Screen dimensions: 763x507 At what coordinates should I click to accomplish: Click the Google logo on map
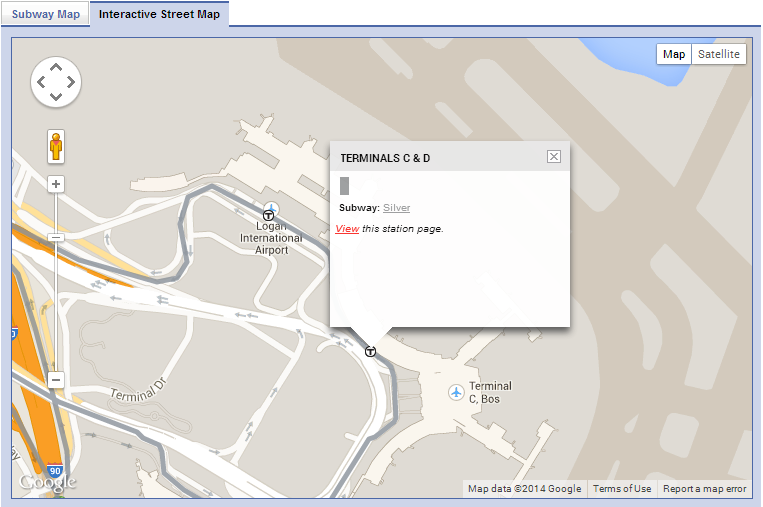(x=47, y=482)
